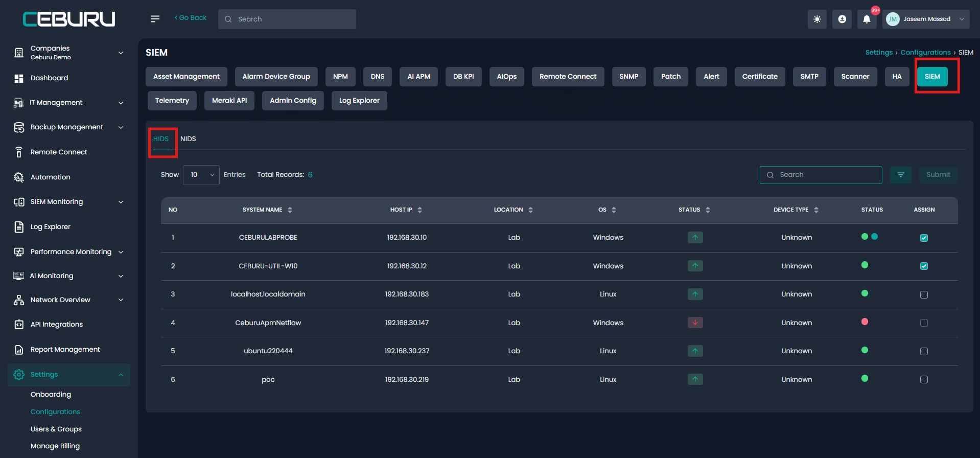
Task: Expand the Network Overview menu
Action: click(121, 300)
